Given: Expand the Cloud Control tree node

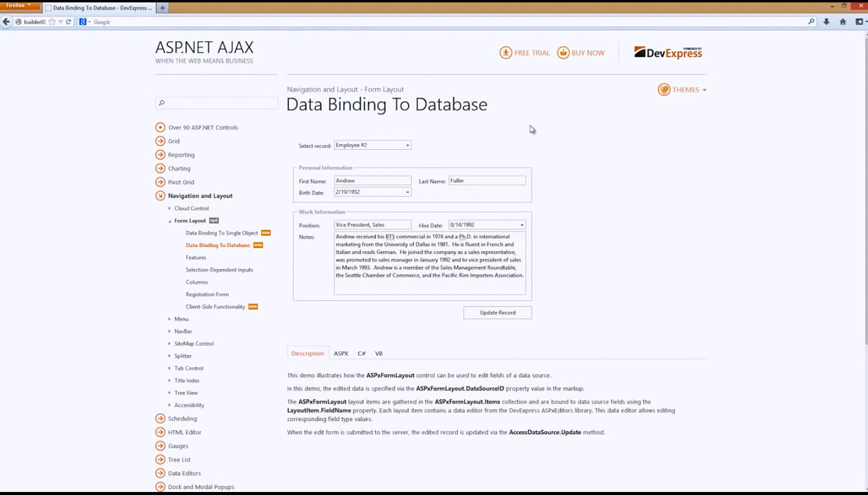Looking at the screenshot, I should 169,209.
